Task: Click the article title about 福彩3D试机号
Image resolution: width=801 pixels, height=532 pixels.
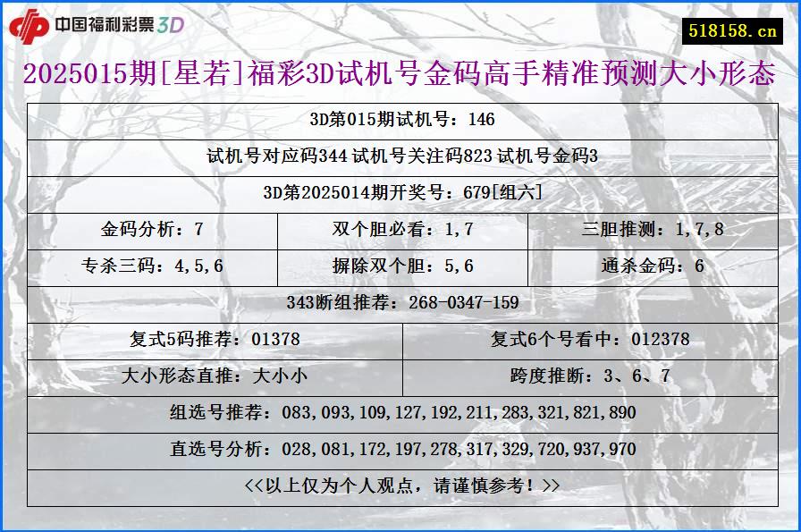Action: 400,76
